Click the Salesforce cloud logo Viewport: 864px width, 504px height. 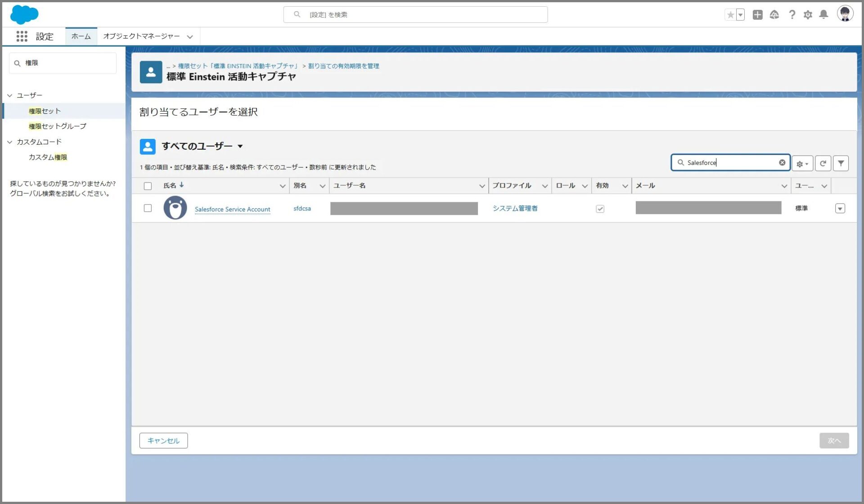pyautogui.click(x=24, y=14)
